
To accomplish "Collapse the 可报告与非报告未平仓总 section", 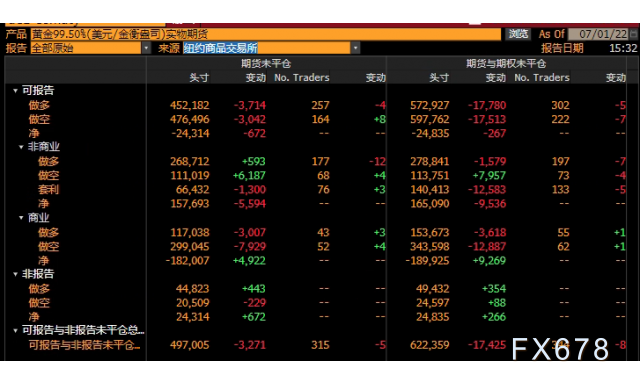I will pos(15,331).
